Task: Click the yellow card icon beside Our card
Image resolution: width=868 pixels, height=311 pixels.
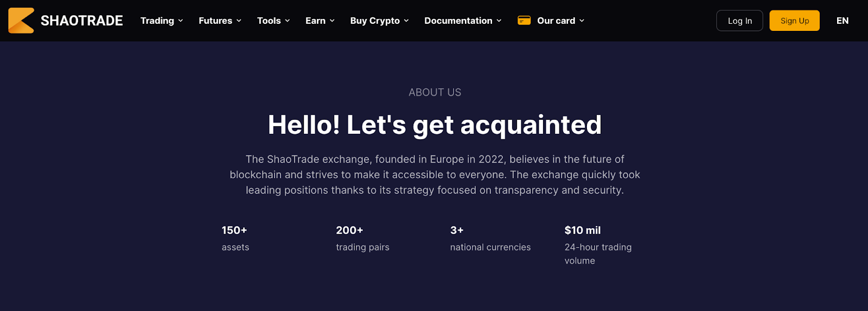Action: (524, 21)
